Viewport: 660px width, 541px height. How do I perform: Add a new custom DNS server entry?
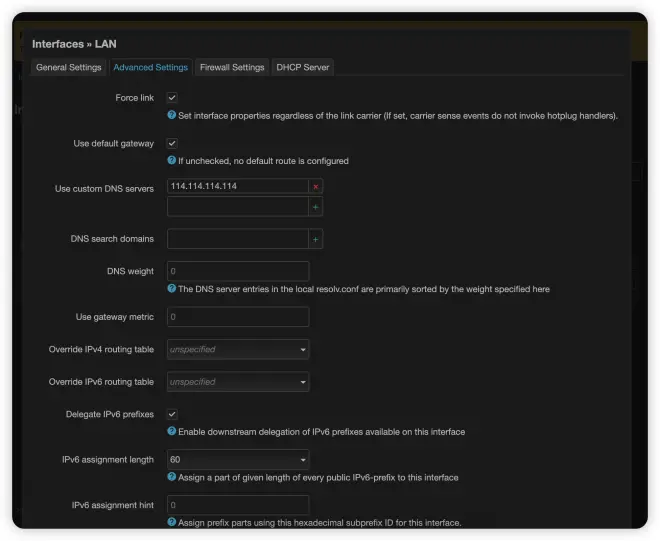click(x=316, y=207)
